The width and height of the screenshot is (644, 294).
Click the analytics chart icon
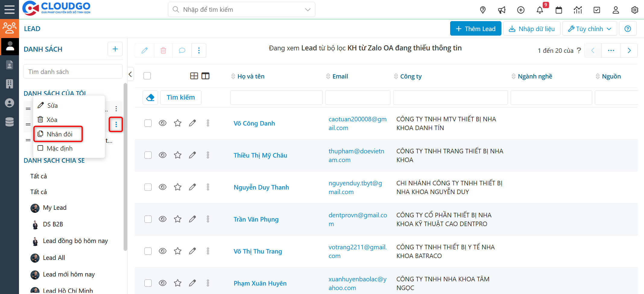click(x=578, y=10)
